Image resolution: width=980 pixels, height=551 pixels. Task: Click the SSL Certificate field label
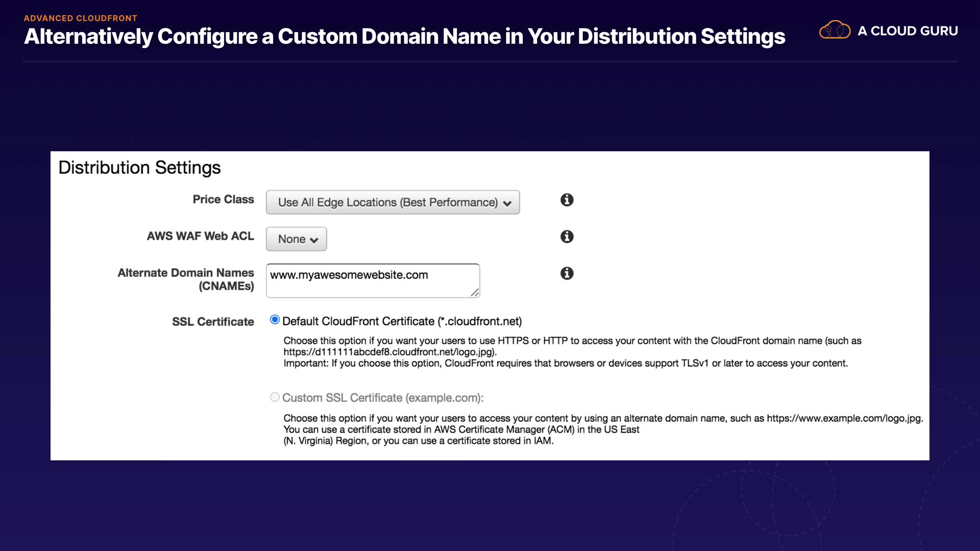[x=213, y=322]
